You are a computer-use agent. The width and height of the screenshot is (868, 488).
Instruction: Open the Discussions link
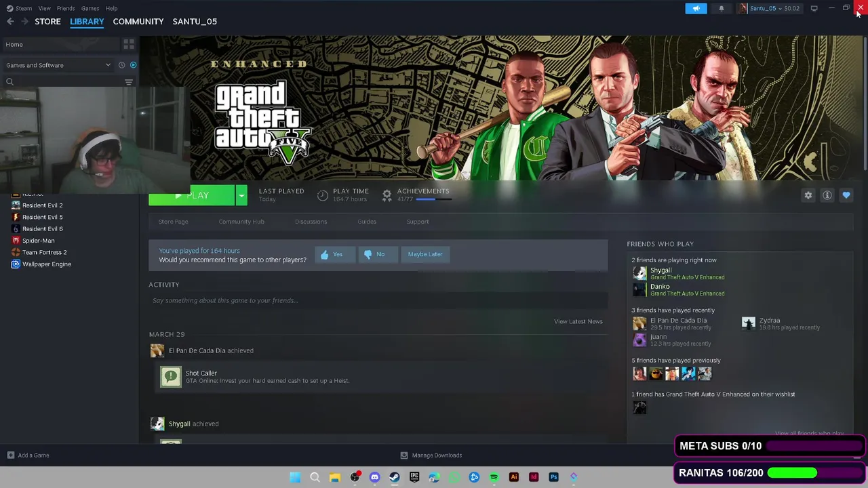pos(311,222)
